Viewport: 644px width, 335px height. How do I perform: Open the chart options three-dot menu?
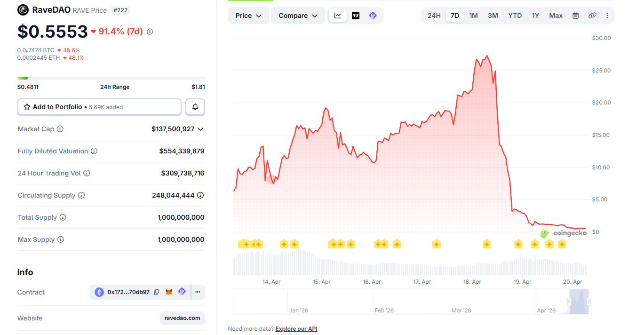tap(607, 15)
